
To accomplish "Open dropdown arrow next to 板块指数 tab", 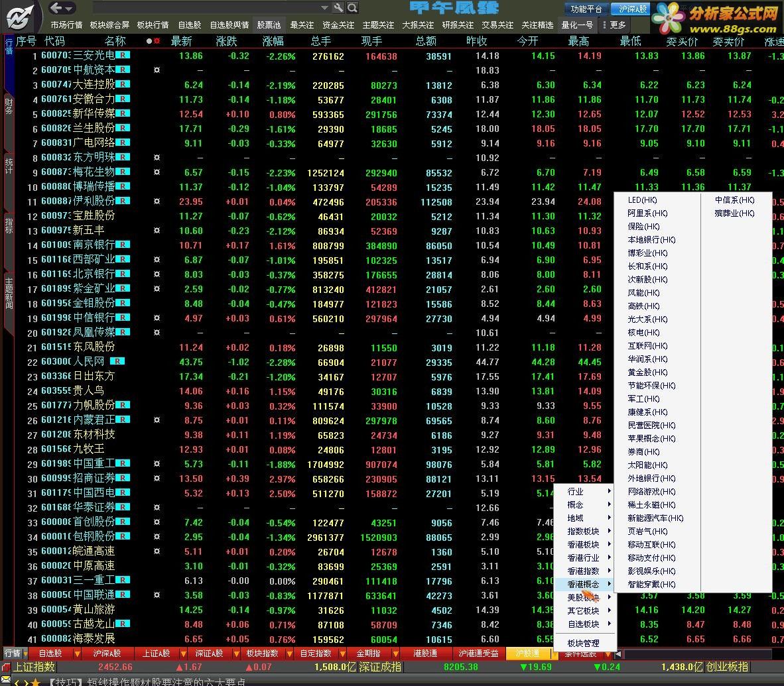I will [x=289, y=654].
